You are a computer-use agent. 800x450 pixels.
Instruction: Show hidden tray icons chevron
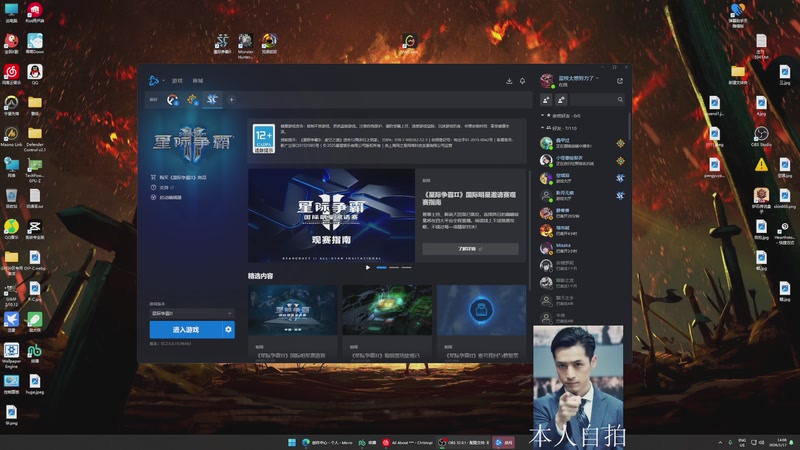click(x=720, y=442)
